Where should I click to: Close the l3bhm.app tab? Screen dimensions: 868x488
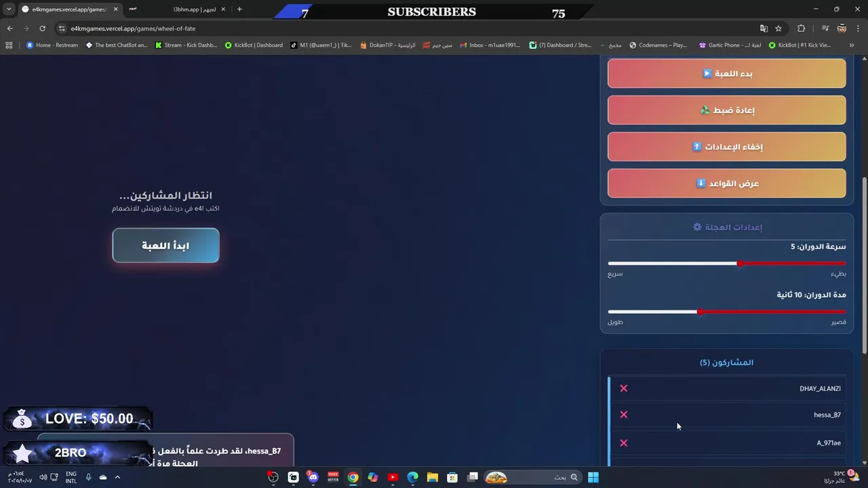224,9
